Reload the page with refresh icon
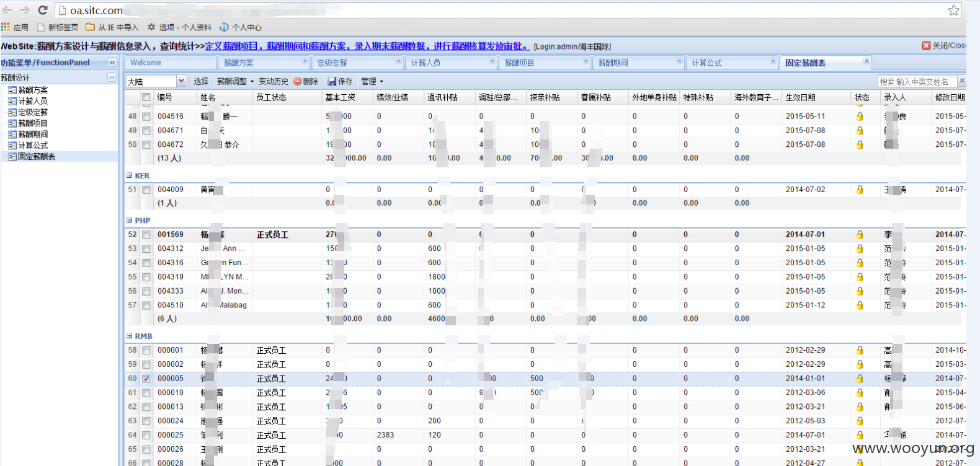980x466 pixels. (x=43, y=10)
